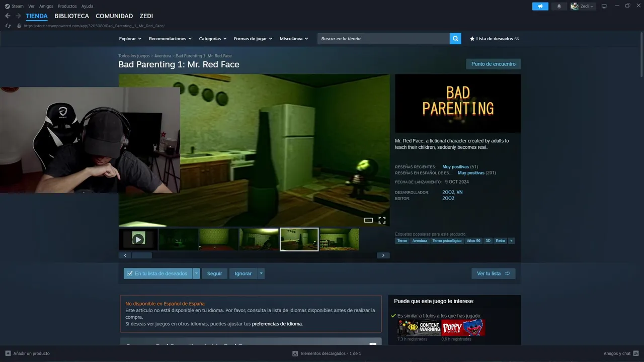Viewport: 644px width, 362px height.
Task: Click the add product plus icon
Action: [8, 353]
